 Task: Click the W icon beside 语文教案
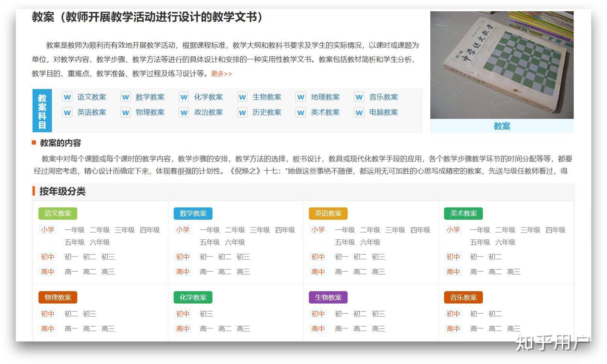pos(67,97)
